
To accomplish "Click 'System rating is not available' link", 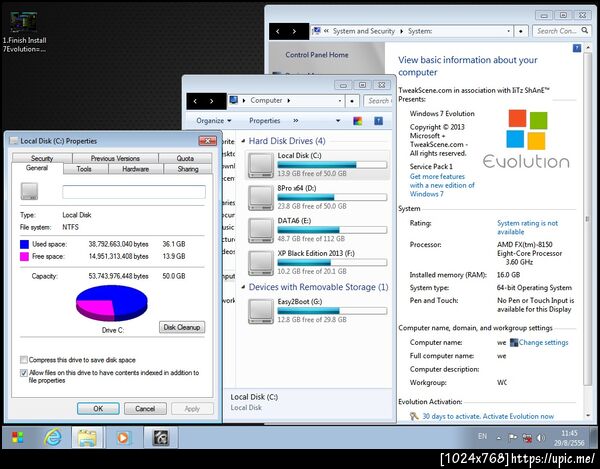I will (x=527, y=227).
